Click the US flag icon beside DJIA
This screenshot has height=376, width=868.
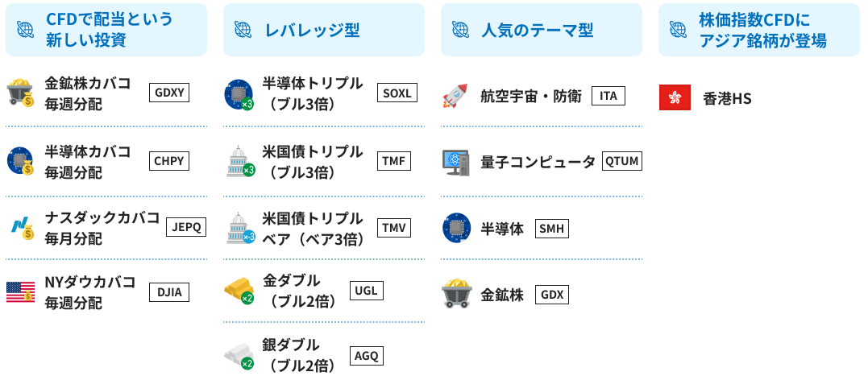(20, 292)
